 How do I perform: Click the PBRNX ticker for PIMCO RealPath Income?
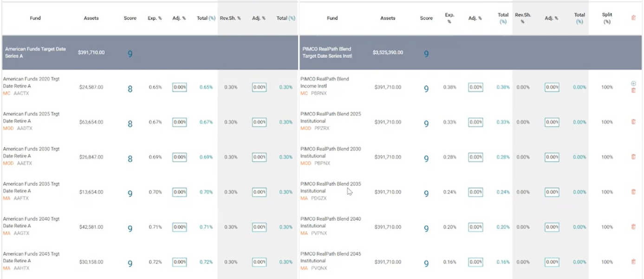coord(319,93)
